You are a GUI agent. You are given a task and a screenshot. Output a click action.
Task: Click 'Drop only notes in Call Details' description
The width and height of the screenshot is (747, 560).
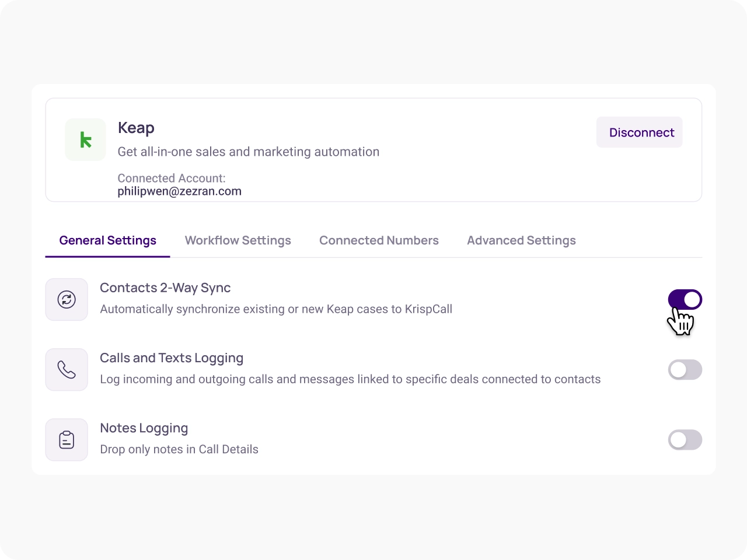coord(179,449)
